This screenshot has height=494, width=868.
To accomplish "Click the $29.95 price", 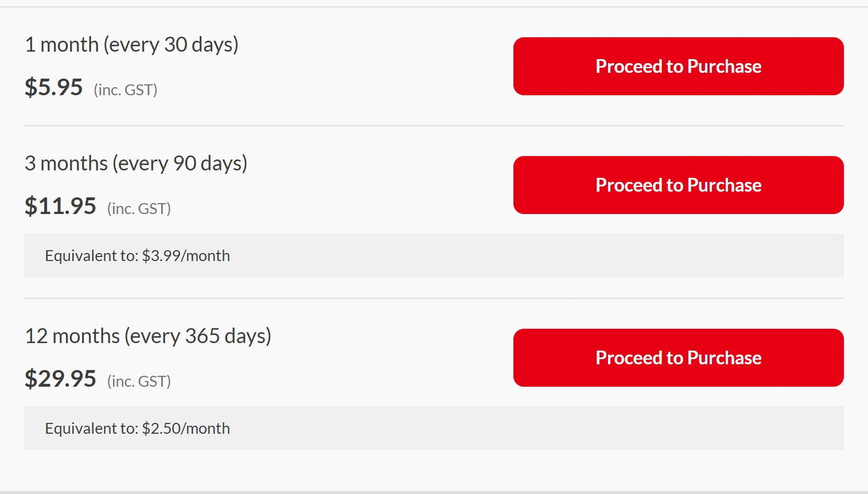I will tap(60, 379).
